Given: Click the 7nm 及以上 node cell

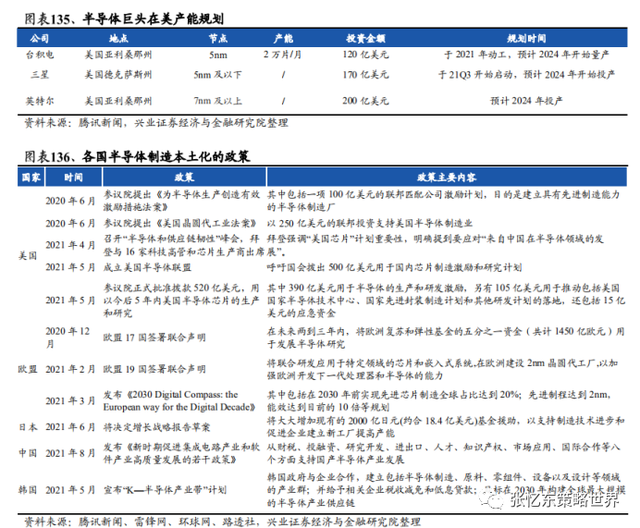Looking at the screenshot, I should [218, 101].
